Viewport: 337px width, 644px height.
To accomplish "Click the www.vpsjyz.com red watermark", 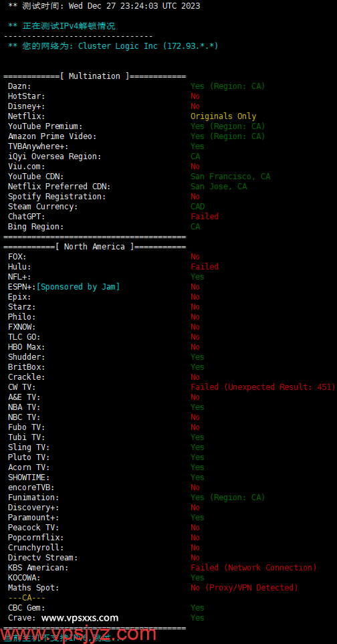I will point(79,634).
